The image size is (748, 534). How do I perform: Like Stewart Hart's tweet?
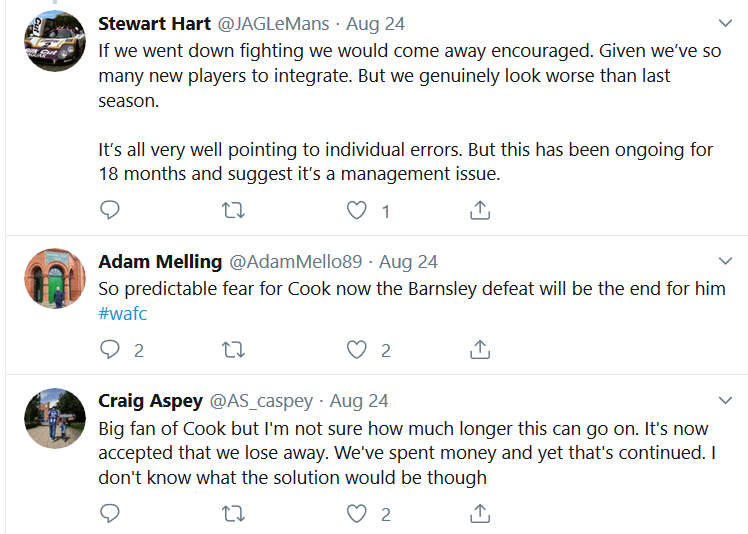357,210
